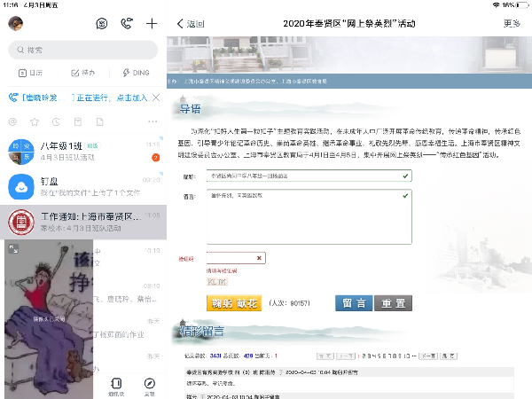Tap the plus icon to add new
The height and width of the screenshot is (399, 532).
pos(152,23)
